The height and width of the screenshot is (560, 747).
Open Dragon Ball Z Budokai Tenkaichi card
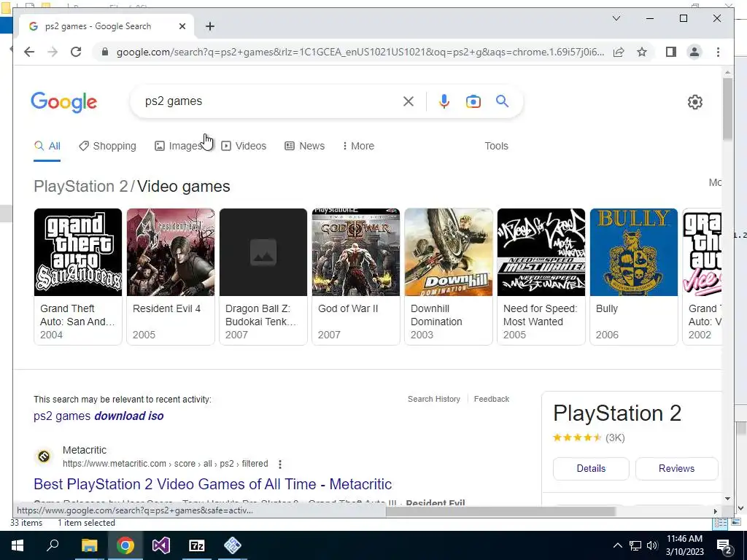pos(263,276)
